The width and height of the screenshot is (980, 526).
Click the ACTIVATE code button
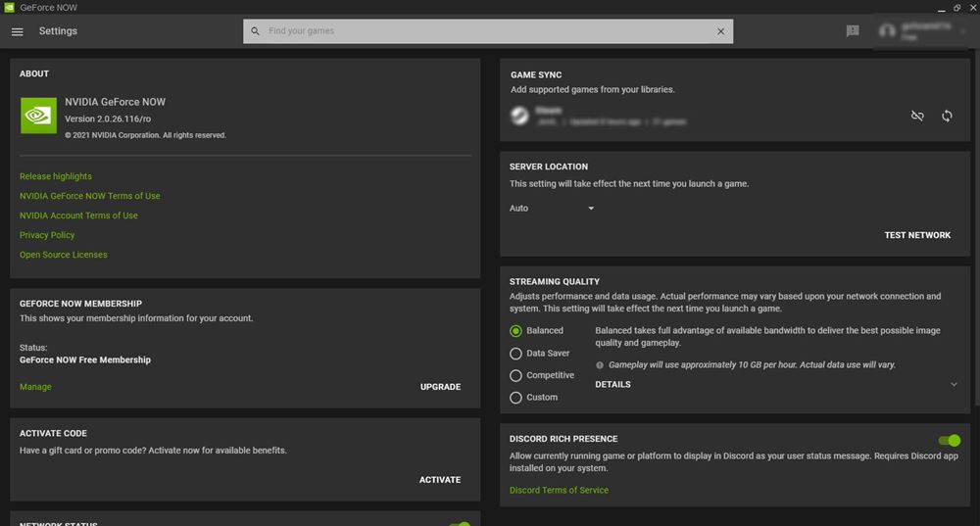click(440, 480)
